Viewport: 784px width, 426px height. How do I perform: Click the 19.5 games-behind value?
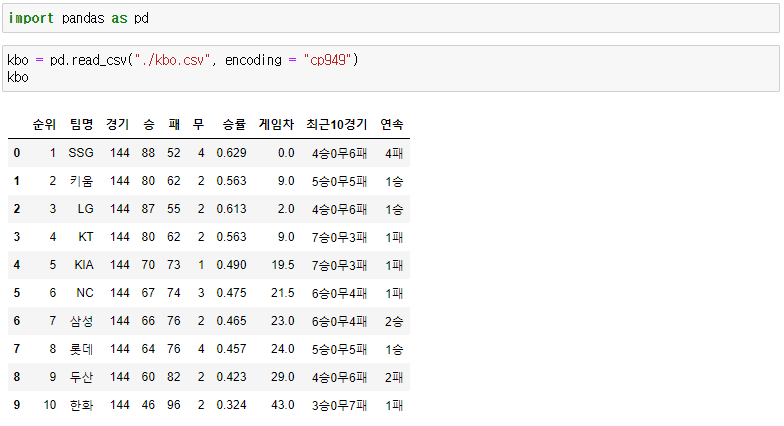pyautogui.click(x=283, y=264)
